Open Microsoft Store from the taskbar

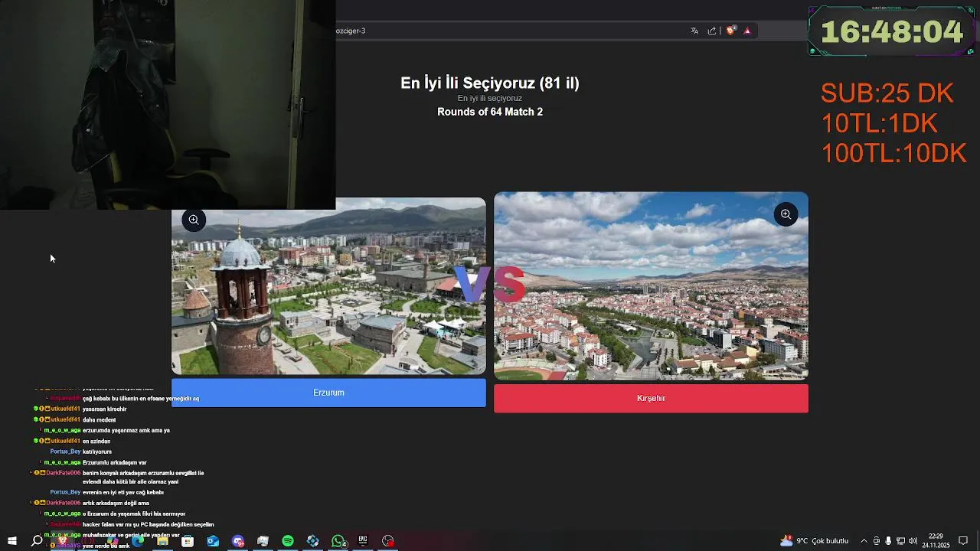click(x=188, y=541)
